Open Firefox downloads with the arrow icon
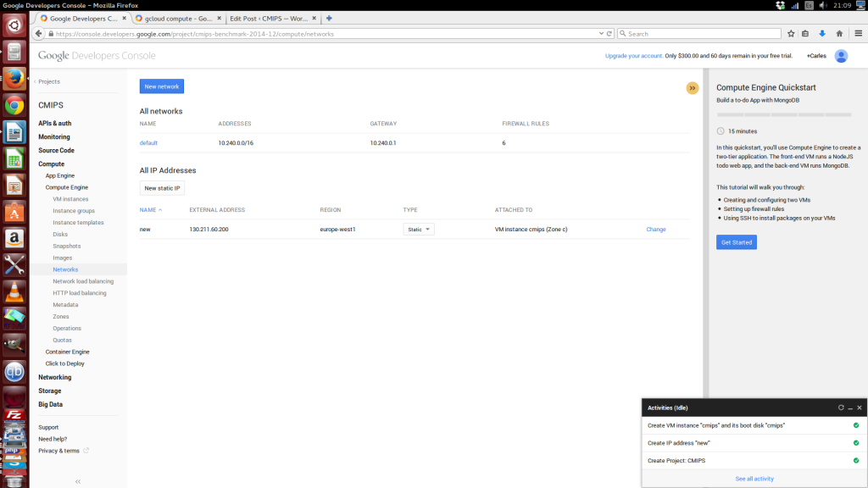 (822, 34)
